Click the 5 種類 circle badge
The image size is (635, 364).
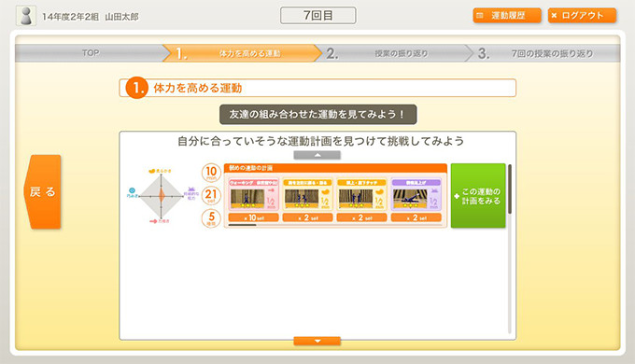click(x=211, y=218)
